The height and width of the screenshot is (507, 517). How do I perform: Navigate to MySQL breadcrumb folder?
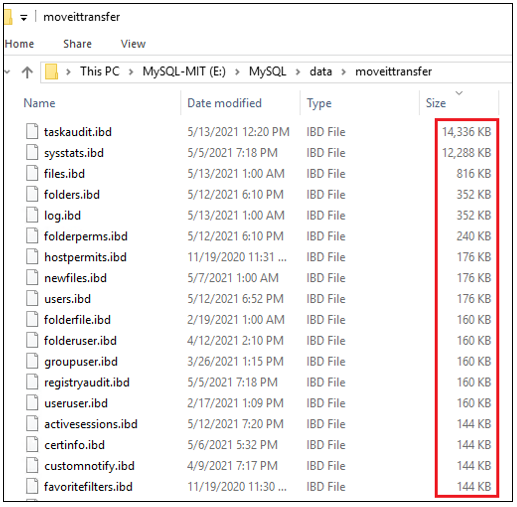(267, 71)
